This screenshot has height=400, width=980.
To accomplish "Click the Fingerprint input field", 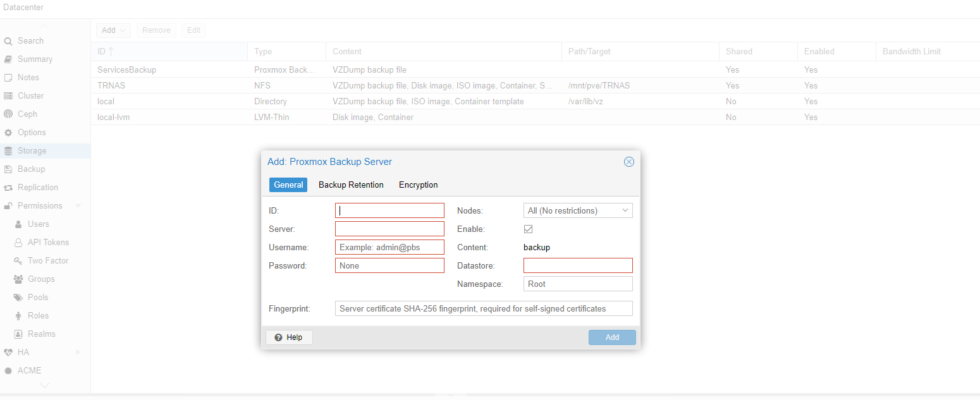I will (484, 308).
